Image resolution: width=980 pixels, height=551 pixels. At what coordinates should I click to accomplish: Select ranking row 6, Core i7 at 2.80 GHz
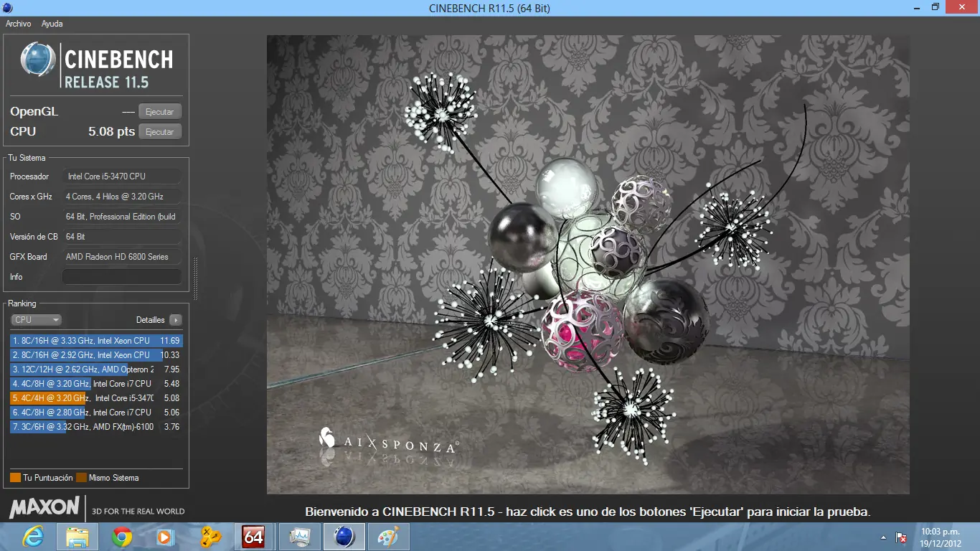click(96, 413)
